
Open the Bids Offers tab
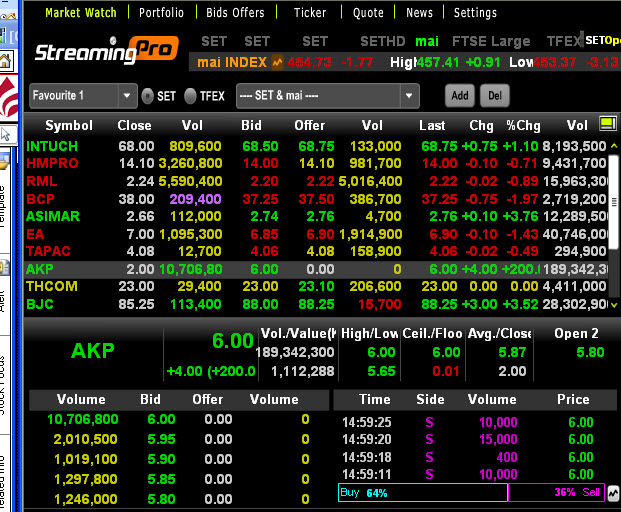[236, 13]
